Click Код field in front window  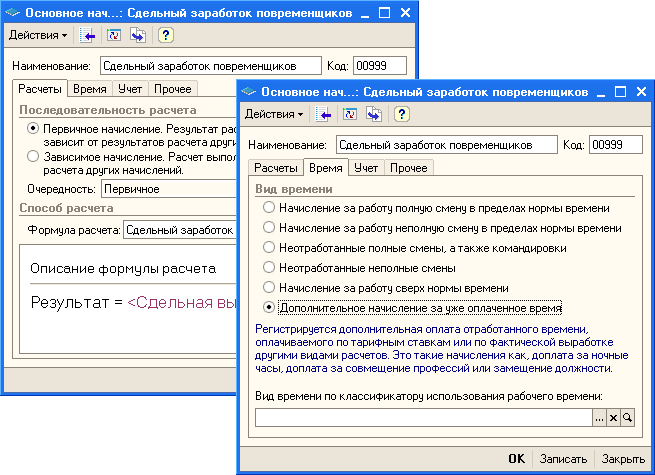point(616,145)
